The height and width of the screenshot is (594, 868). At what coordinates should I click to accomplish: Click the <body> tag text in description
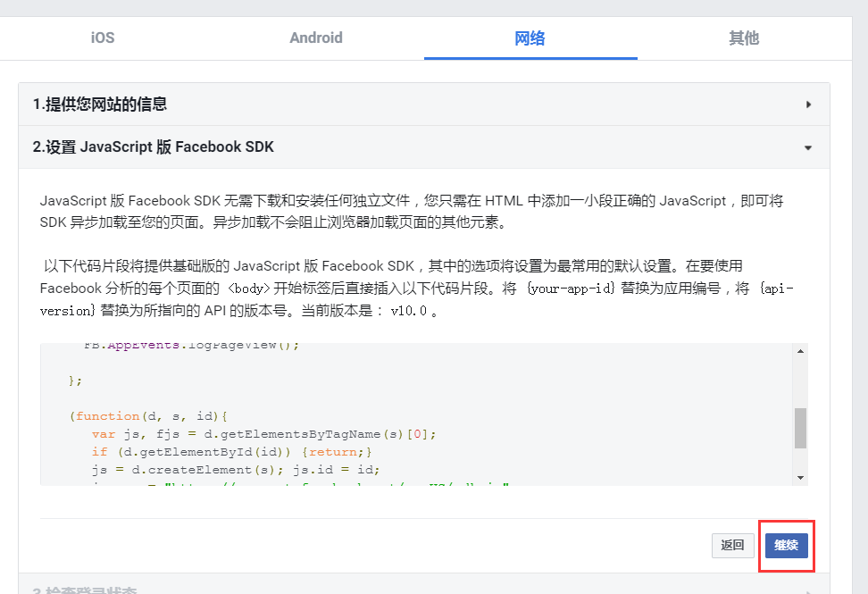coord(249,289)
